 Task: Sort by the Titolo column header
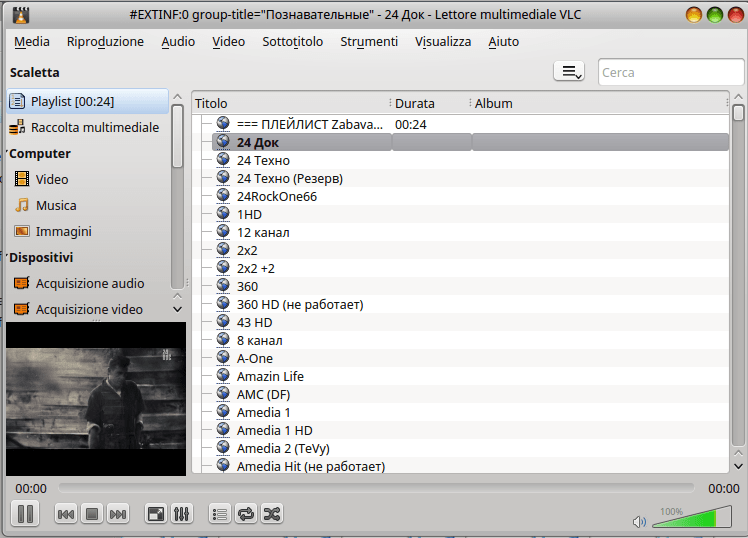291,103
